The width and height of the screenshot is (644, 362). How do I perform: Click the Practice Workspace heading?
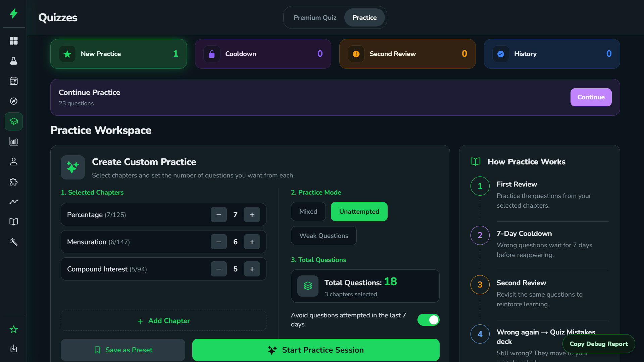click(x=101, y=130)
